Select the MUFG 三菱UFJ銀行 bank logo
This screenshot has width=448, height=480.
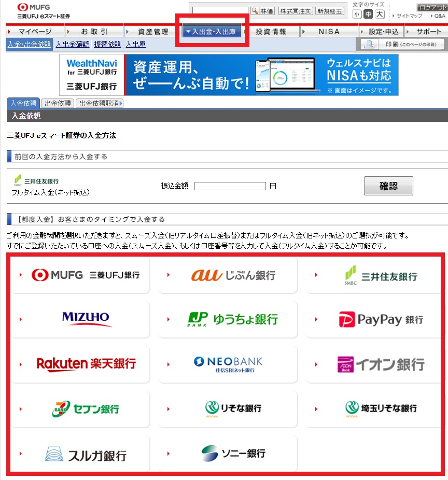tap(86, 275)
